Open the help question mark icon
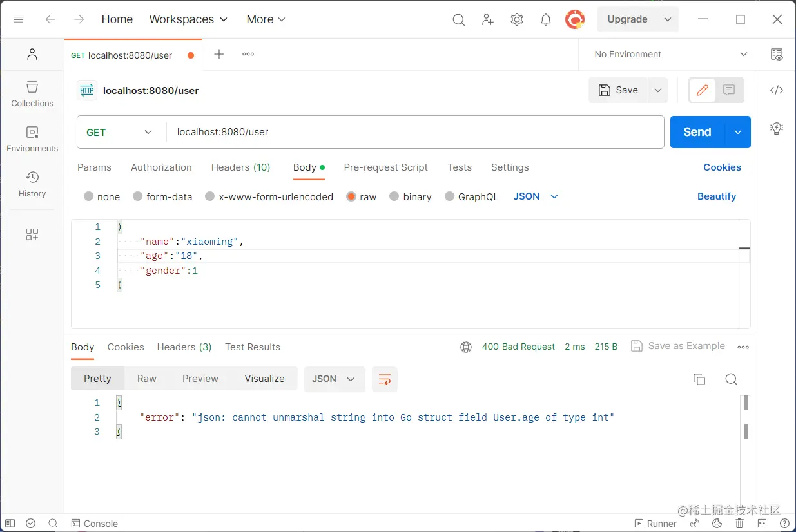The height and width of the screenshot is (532, 796). point(784,524)
